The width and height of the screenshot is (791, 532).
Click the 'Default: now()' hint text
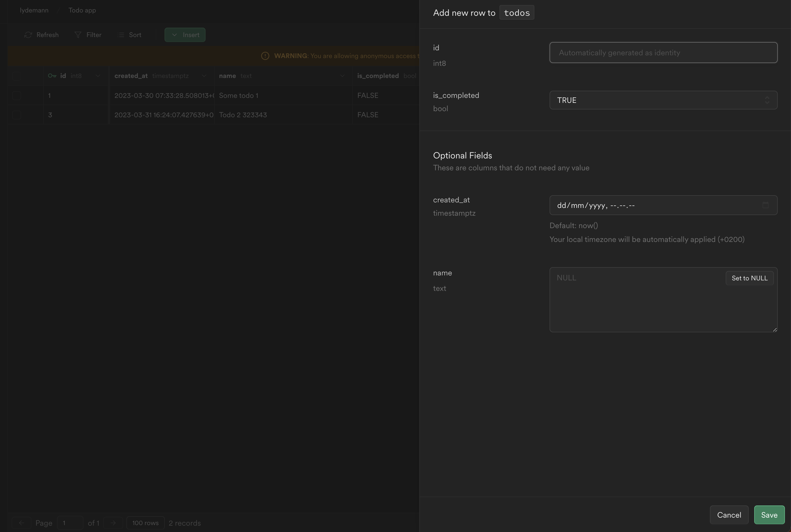tap(574, 226)
